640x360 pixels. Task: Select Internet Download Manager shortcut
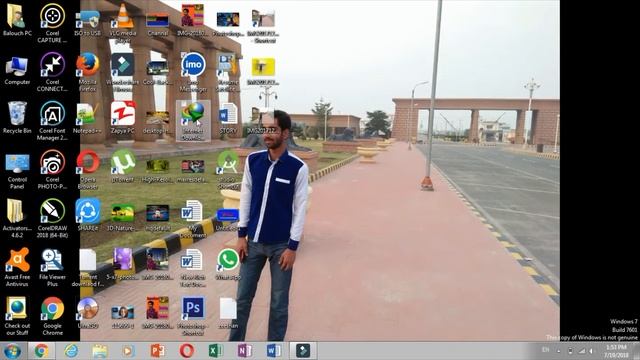193,121
